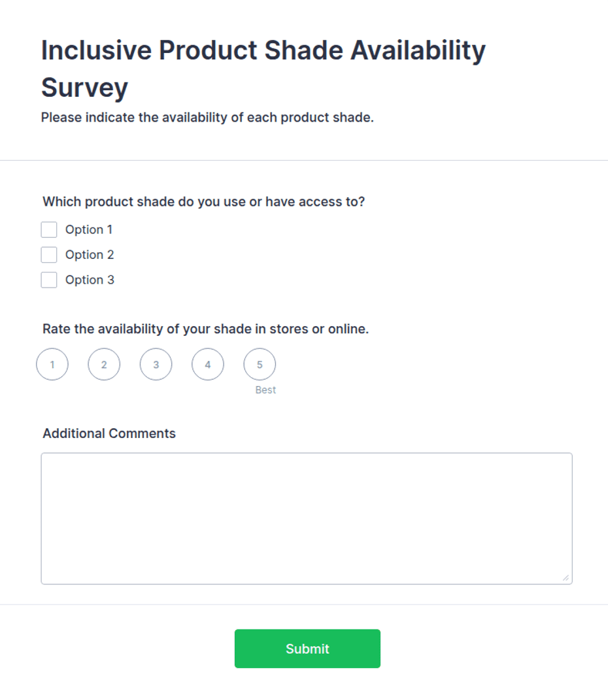Submit the survey with the green button
Image resolution: width=608 pixels, height=700 pixels.
click(307, 648)
